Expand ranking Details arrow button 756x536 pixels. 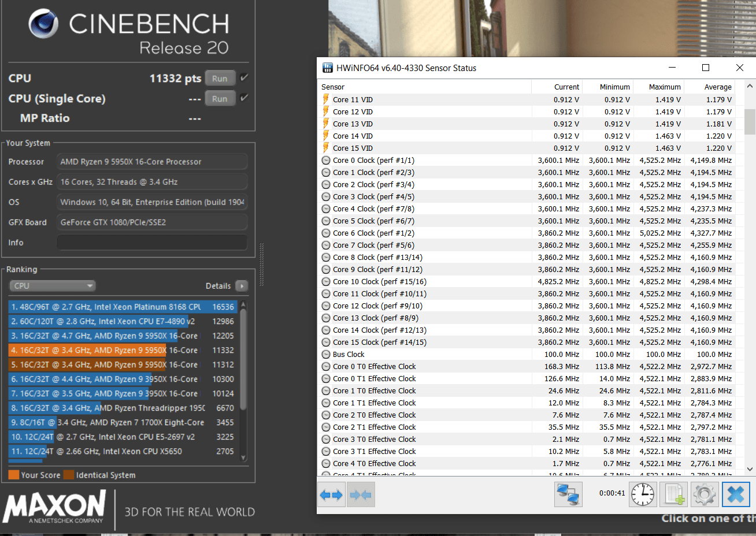click(242, 286)
